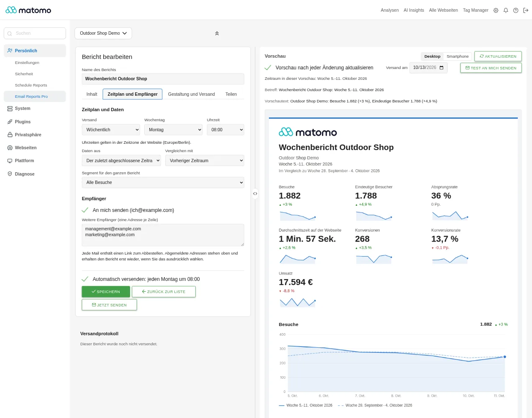This screenshot has height=418, width=532.
Task: Click the Speichern button
Action: coord(106,292)
